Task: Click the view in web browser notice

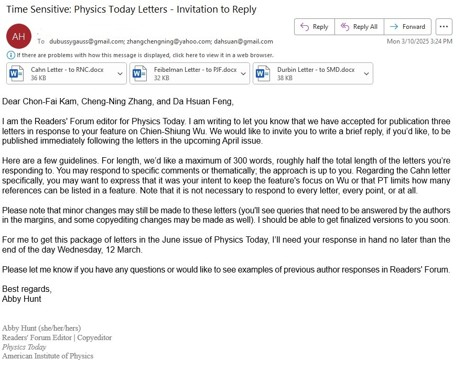Action: click(145, 55)
